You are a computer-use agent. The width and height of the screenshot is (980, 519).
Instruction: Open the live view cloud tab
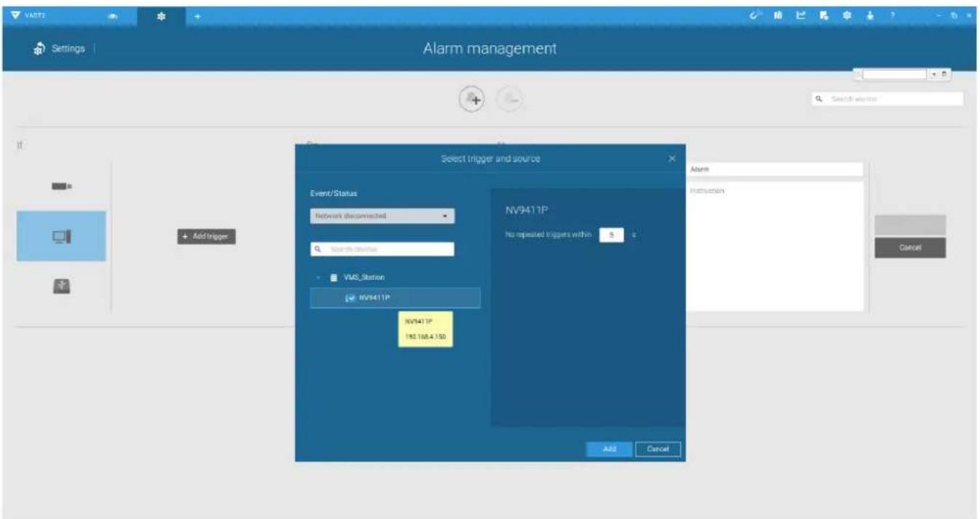(x=112, y=15)
